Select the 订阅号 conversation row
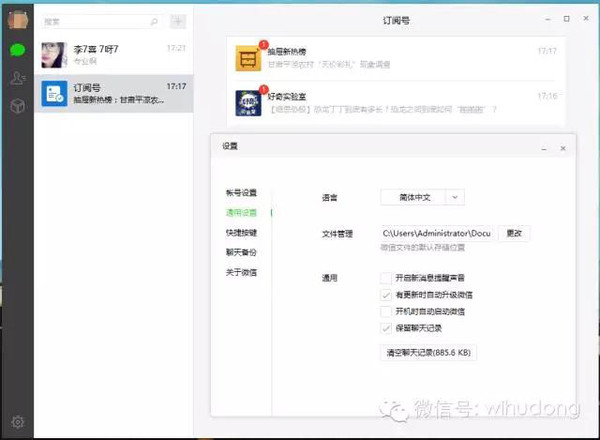Viewport: 600px width, 440px height. click(x=114, y=93)
